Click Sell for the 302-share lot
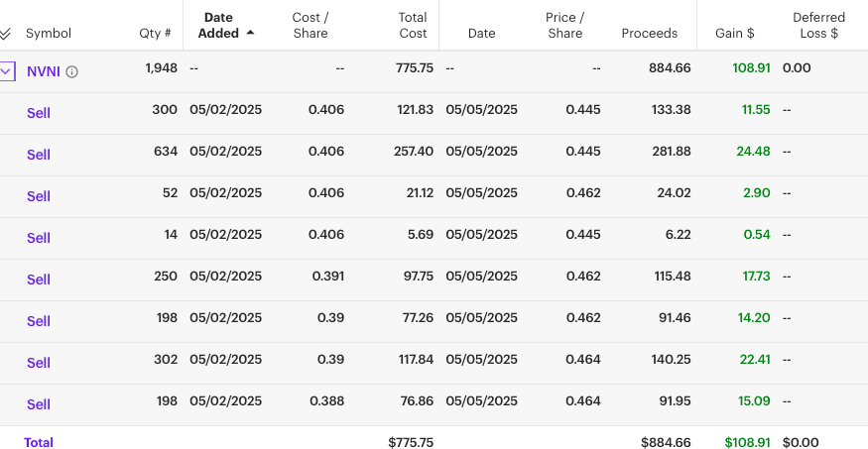 [x=39, y=363]
